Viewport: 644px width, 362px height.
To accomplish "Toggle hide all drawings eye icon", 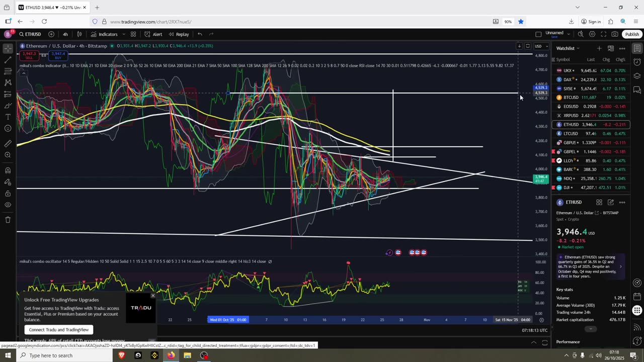I will point(8,205).
